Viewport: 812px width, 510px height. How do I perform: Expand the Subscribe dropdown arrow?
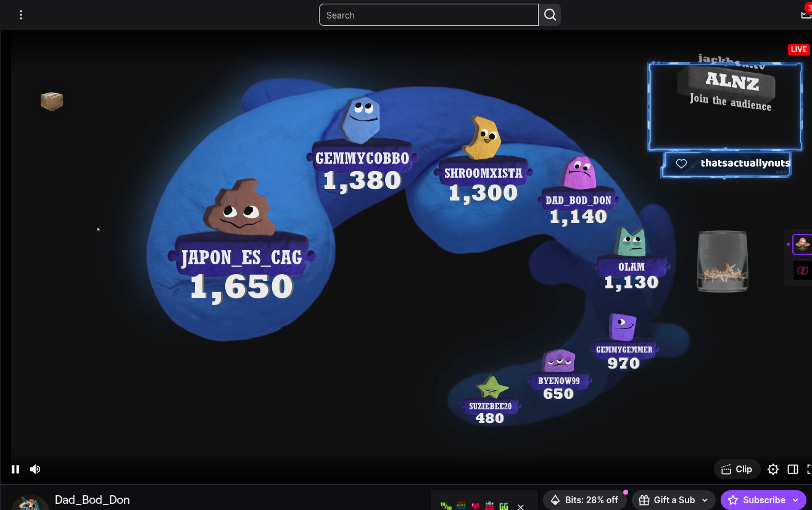pyautogui.click(x=797, y=500)
